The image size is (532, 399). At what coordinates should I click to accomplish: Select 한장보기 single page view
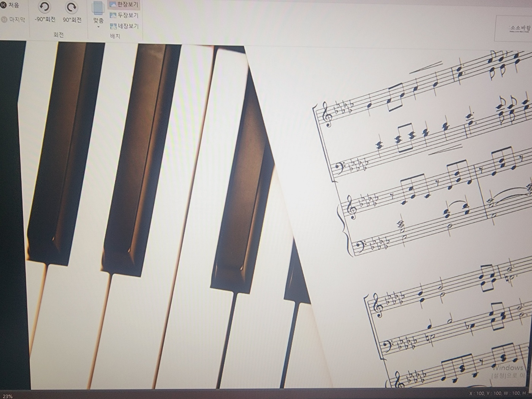[x=124, y=5]
